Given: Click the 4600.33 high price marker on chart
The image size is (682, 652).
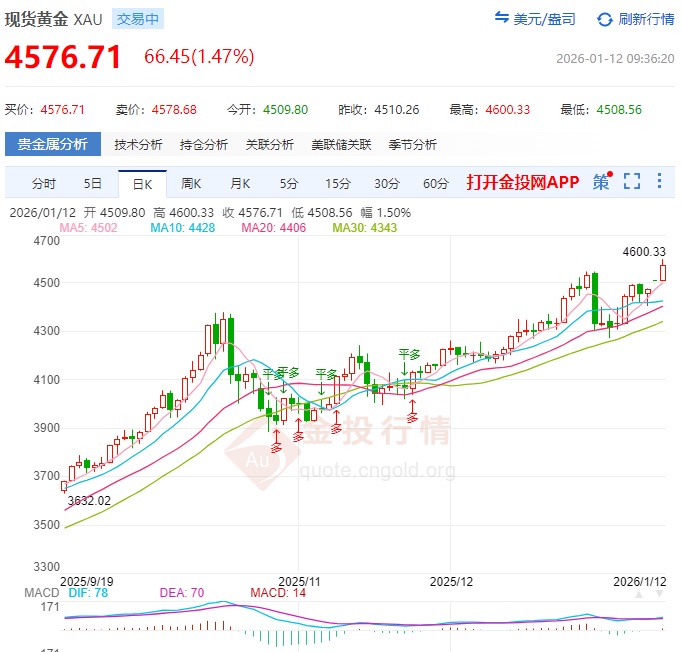Looking at the screenshot, I should (x=643, y=252).
